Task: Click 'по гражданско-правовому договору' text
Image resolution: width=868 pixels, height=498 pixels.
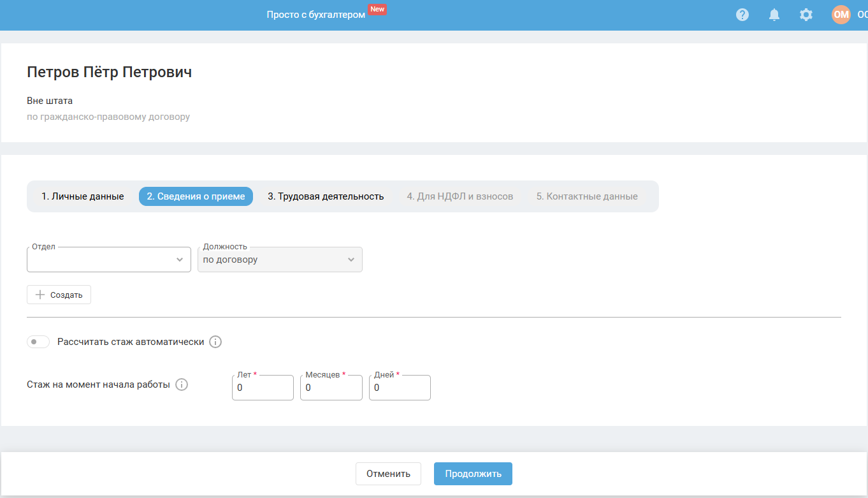Action: pos(108,117)
